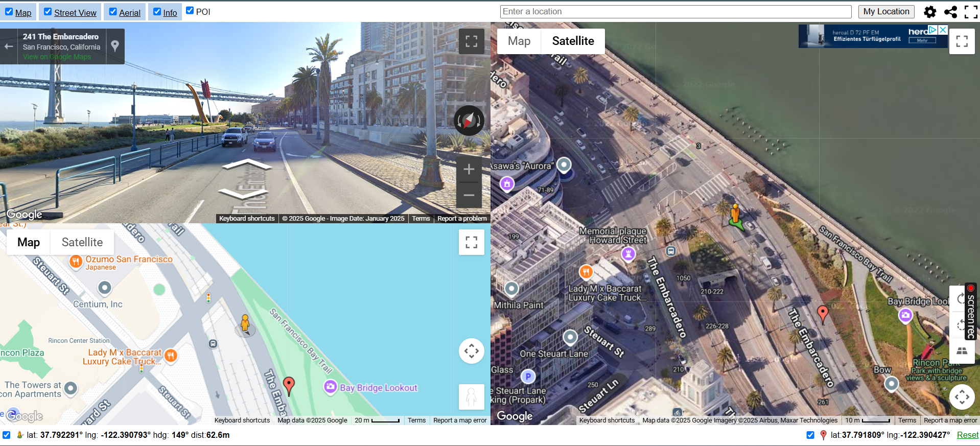
Task: Click the Memorial plaque Howard Street marker
Action: tap(628, 253)
